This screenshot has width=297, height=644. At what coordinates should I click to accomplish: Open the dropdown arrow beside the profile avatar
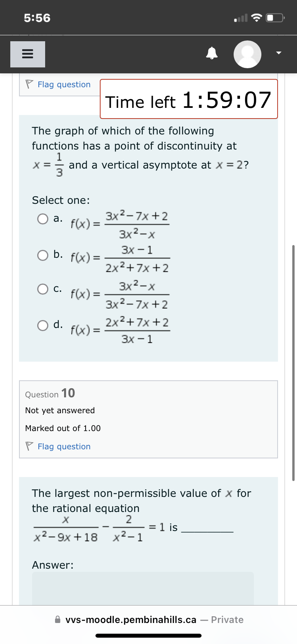point(278,52)
